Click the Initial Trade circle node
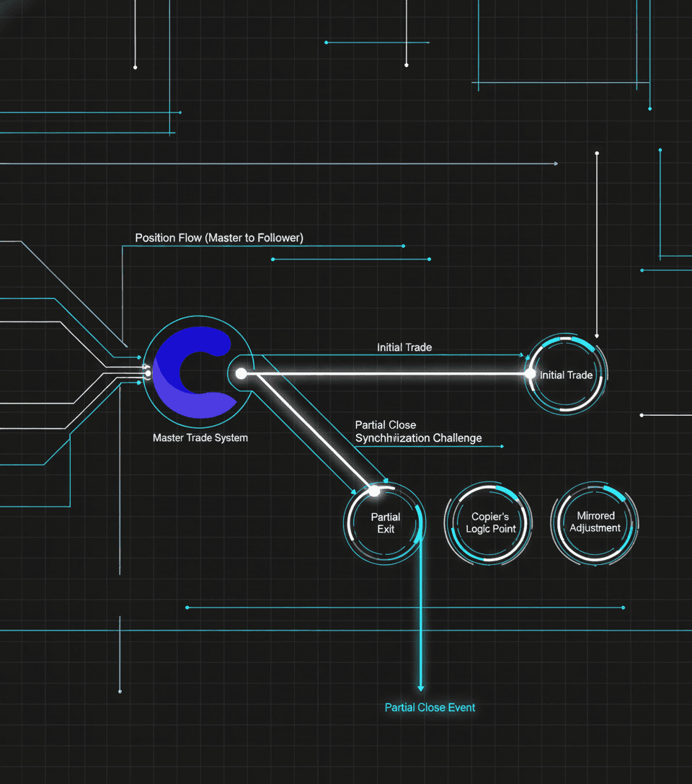 [567, 375]
